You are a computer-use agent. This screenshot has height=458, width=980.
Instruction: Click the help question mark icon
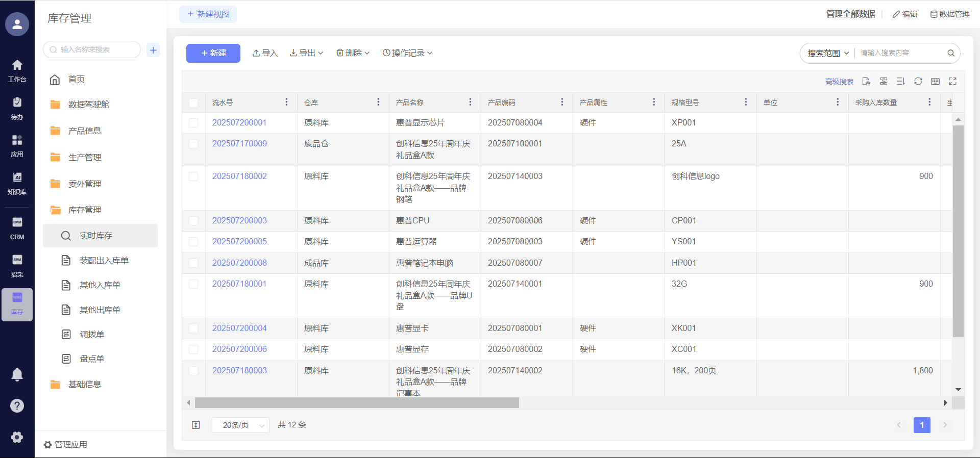coord(17,405)
